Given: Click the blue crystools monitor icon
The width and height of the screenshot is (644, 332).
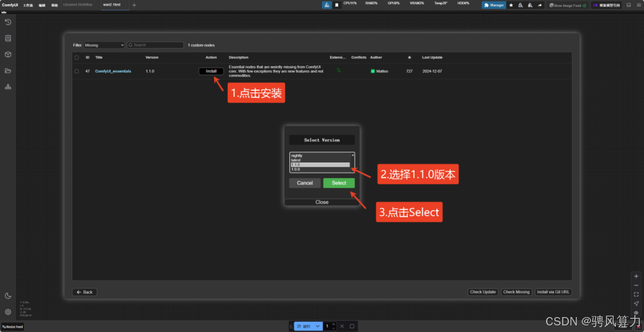Looking at the screenshot, I should coord(327,5).
